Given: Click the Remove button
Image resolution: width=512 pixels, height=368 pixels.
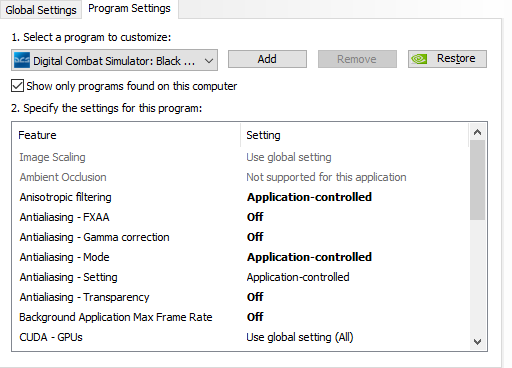Looking at the screenshot, I should pos(357,59).
